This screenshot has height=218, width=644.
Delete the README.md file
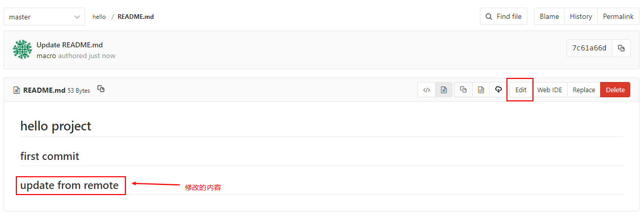click(615, 90)
